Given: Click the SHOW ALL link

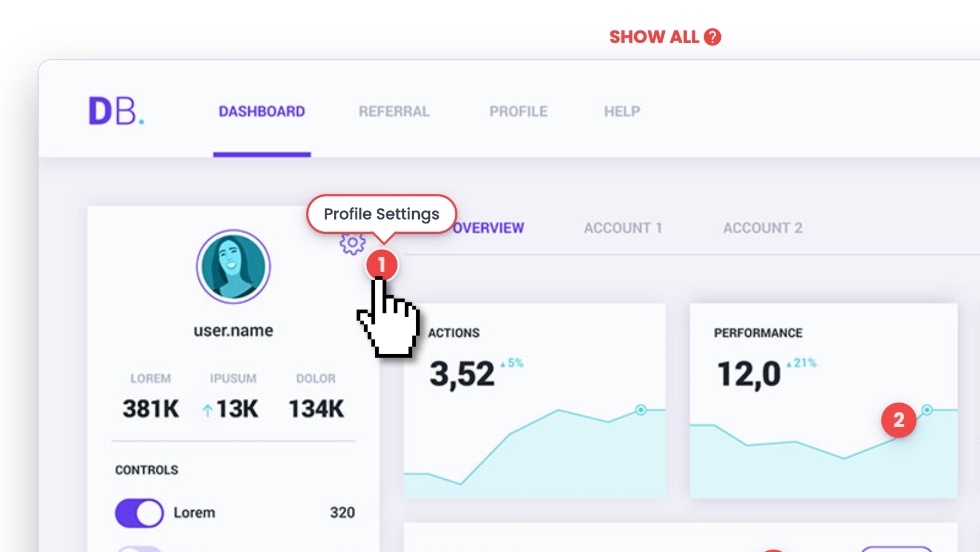Looking at the screenshot, I should [x=654, y=37].
